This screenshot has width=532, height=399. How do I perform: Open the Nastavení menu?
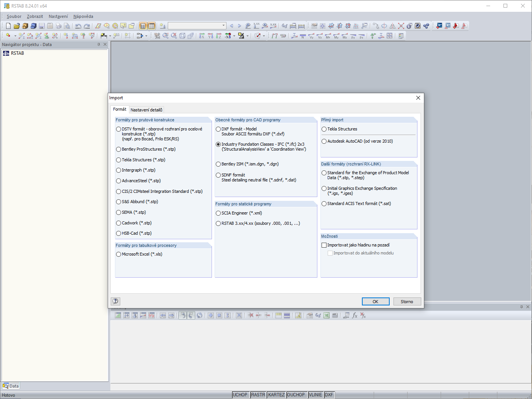click(58, 16)
